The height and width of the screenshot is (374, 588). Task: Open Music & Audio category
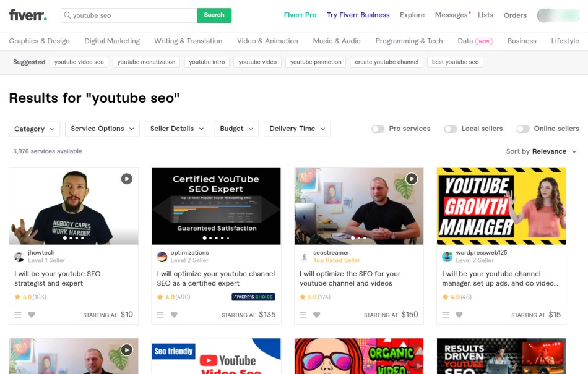click(x=337, y=41)
